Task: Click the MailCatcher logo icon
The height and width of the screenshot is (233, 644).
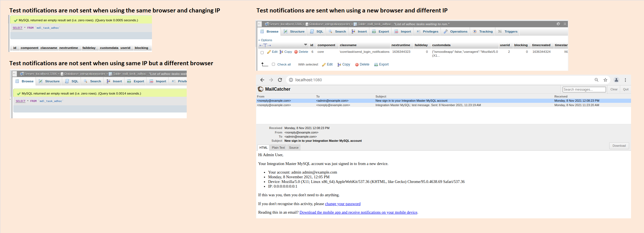Action: click(261, 89)
